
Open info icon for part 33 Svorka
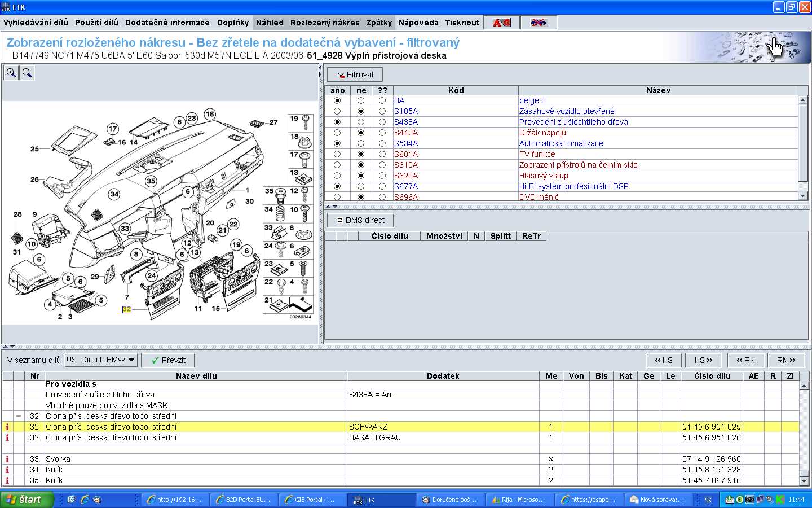[7, 459]
